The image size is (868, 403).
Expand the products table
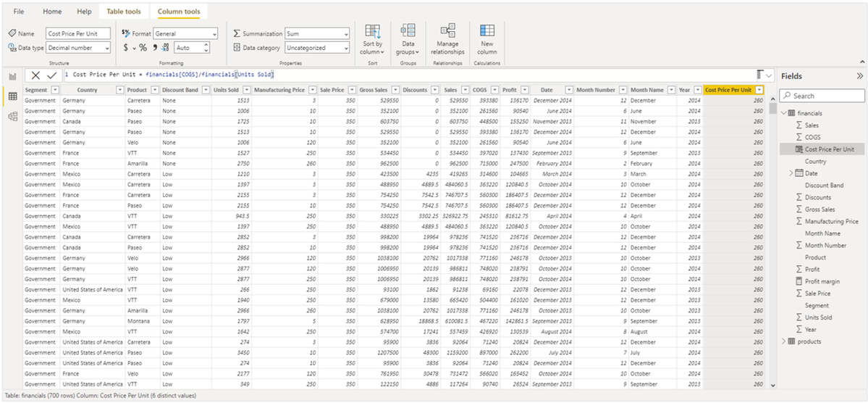(x=783, y=341)
